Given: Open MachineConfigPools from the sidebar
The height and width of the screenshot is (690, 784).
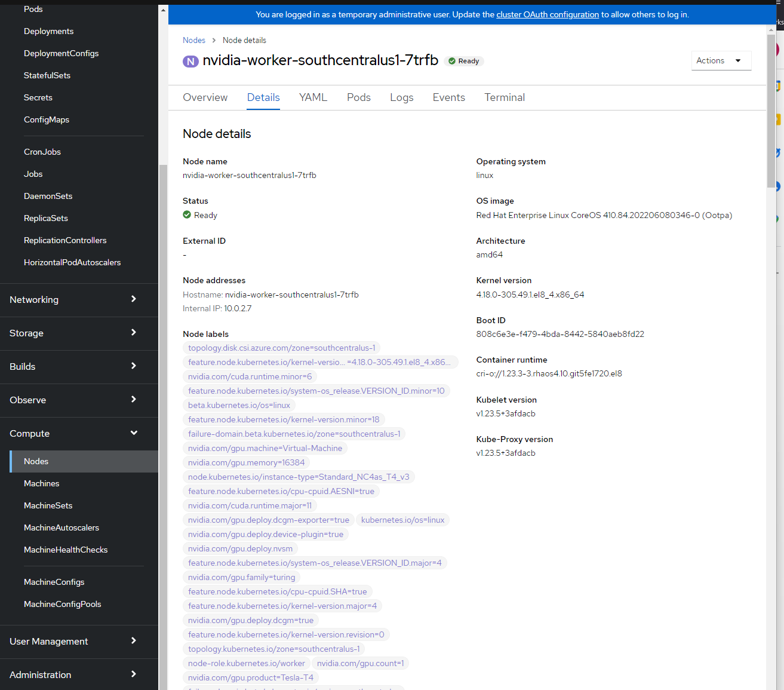Looking at the screenshot, I should (x=62, y=604).
